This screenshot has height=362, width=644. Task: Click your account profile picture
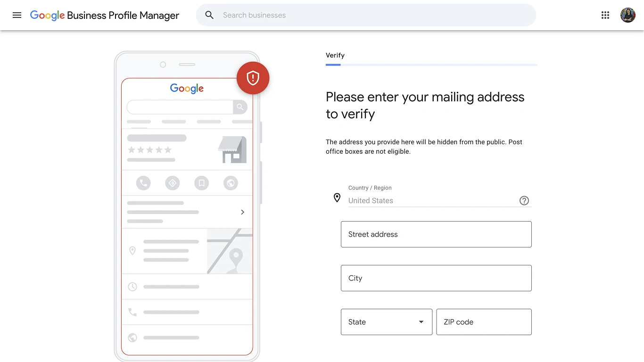click(628, 15)
